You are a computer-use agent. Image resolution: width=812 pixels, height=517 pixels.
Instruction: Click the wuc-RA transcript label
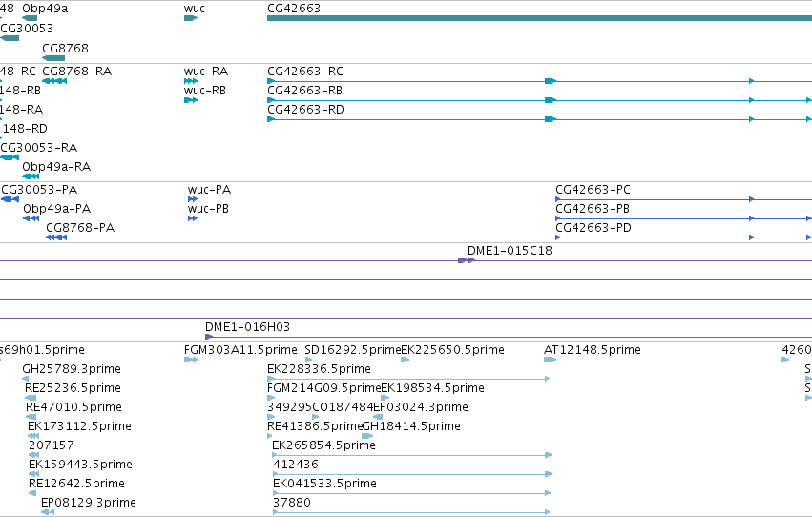point(205,71)
